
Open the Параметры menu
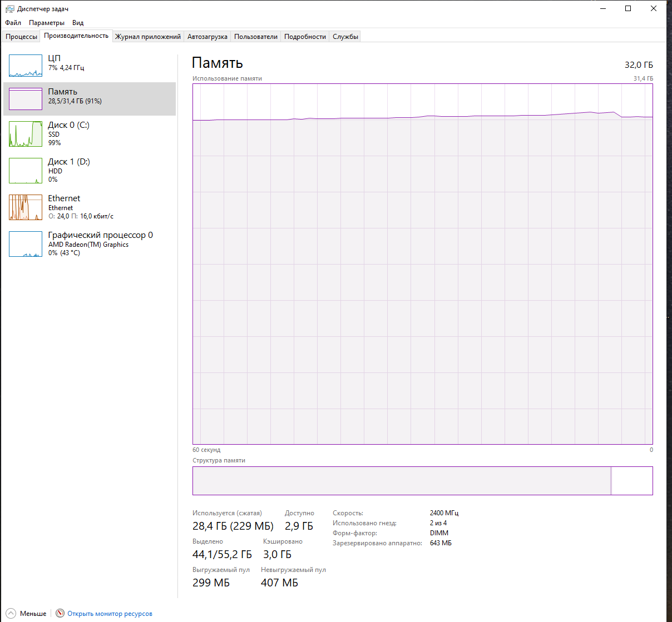click(47, 23)
